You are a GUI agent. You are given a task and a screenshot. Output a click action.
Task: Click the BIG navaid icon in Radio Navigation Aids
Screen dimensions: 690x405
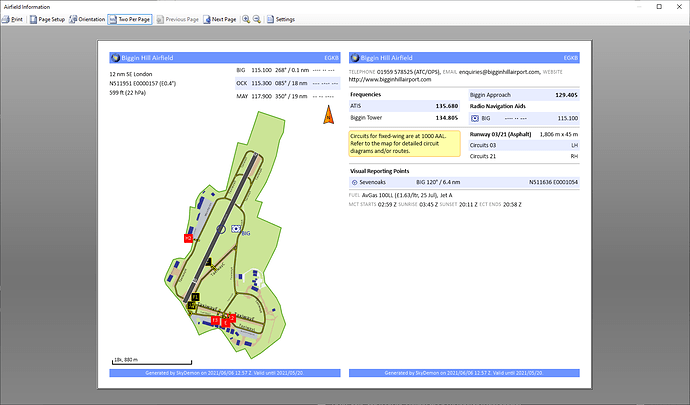coord(475,118)
